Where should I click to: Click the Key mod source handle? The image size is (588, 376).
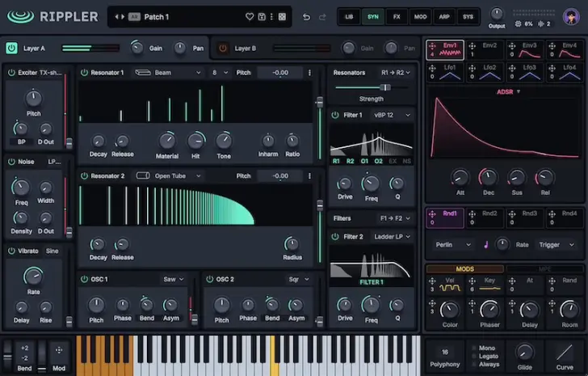pos(472,281)
